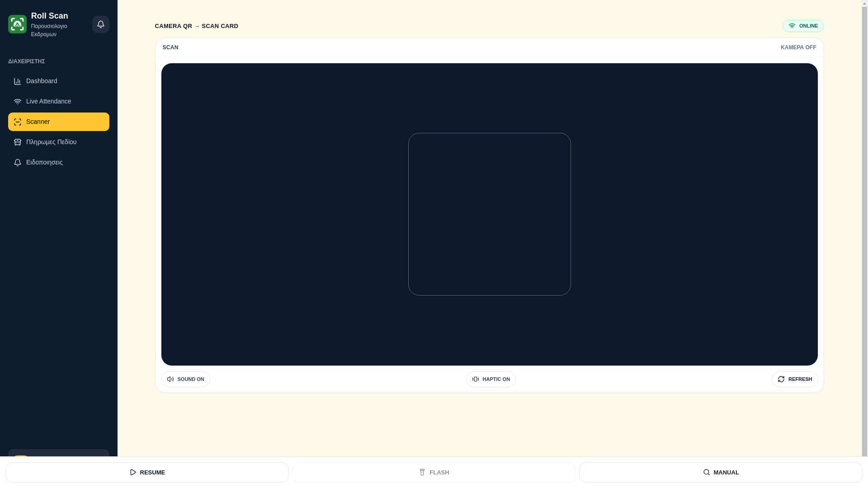The width and height of the screenshot is (868, 488).
Task: Open Ειδοποιησεις in sidebar
Action: tap(59, 162)
